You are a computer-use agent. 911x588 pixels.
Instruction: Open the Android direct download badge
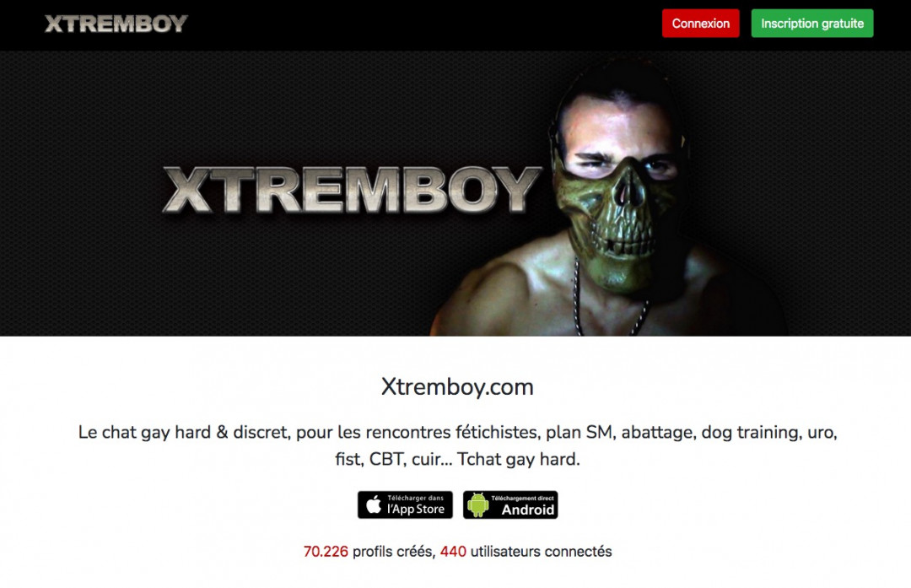click(x=510, y=505)
